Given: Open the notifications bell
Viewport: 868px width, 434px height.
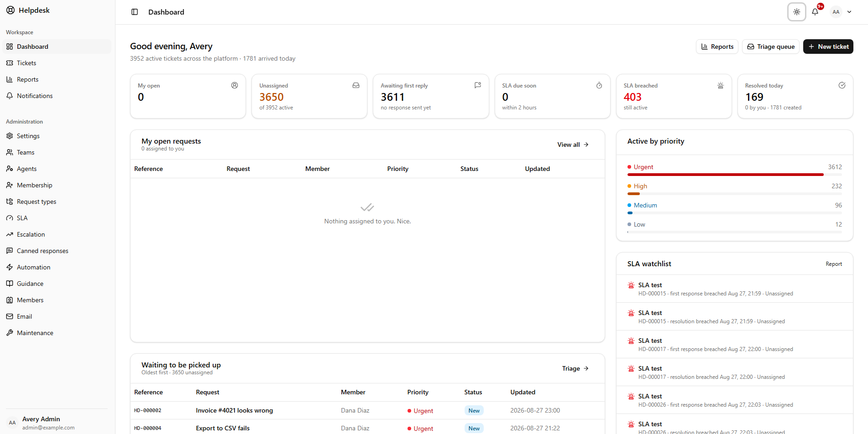Looking at the screenshot, I should [x=815, y=12].
